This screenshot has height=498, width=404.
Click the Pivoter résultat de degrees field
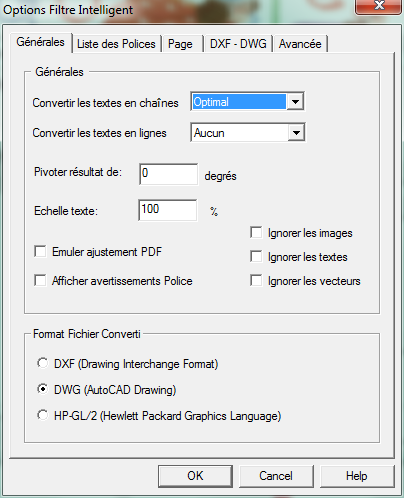tap(168, 174)
